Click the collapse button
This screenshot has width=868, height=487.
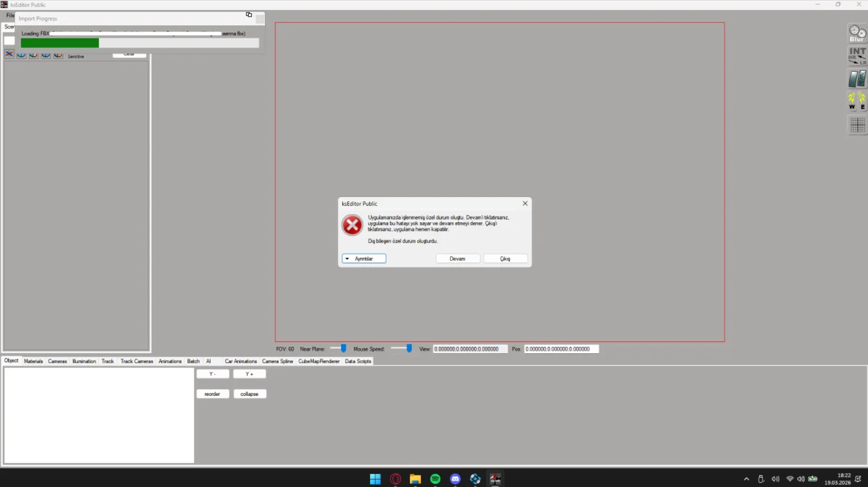(250, 394)
